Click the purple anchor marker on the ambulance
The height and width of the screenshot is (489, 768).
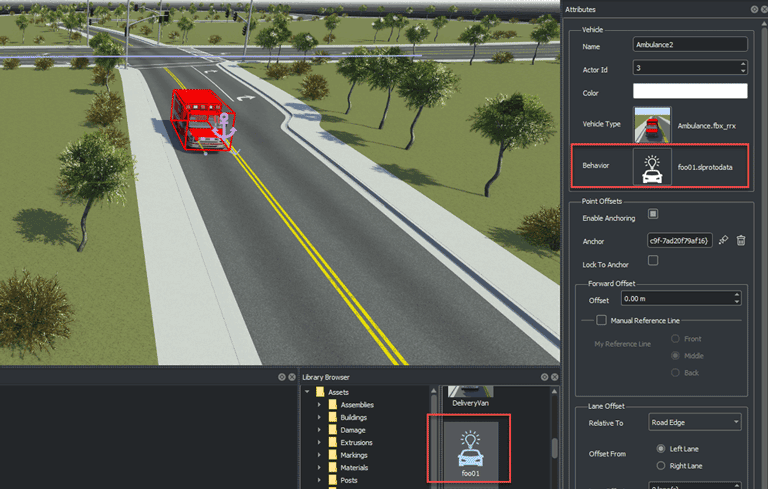coord(224,126)
